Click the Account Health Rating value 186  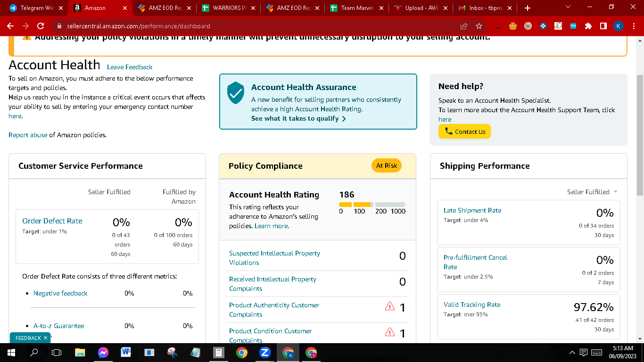pyautogui.click(x=347, y=194)
